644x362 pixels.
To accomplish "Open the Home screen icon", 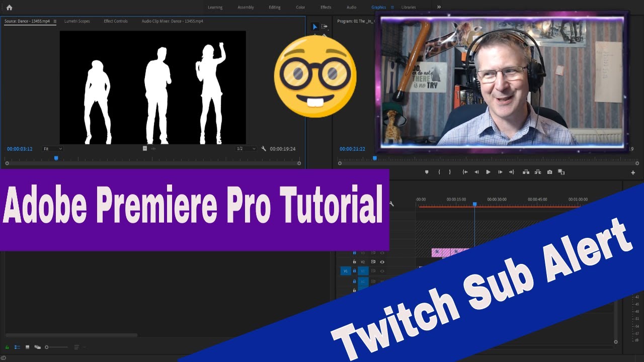I will 9,8.
